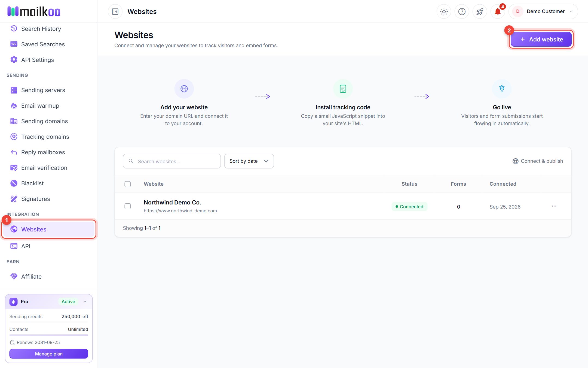Click the API Settings gear icon
The image size is (588, 368).
[14, 60]
